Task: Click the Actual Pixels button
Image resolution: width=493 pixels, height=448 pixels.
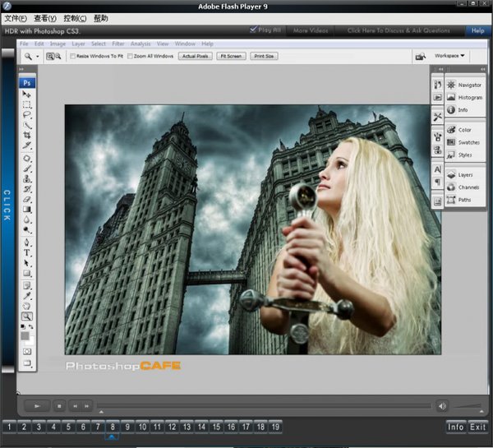Action: 196,57
